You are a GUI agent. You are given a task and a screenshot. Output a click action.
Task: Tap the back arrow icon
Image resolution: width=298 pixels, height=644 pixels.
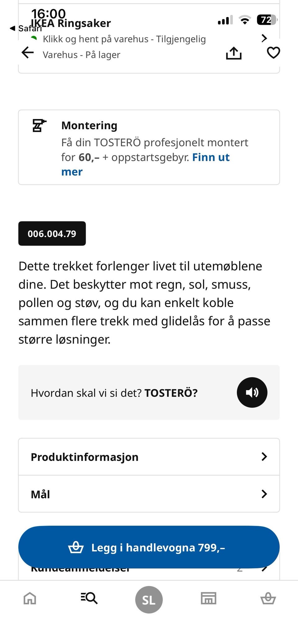click(28, 52)
